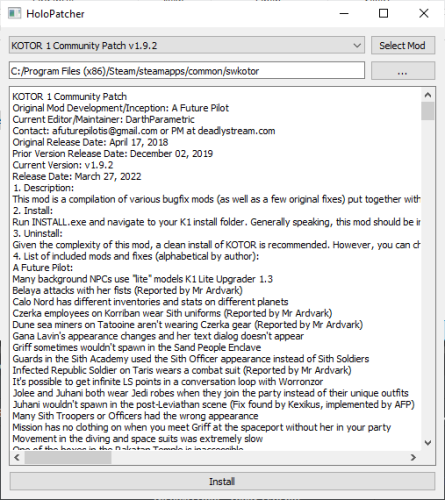Click 'Griff sometimes wouldn't spawn' line
Viewport: 445px width, 500px height.
pyautogui.click(x=137, y=347)
